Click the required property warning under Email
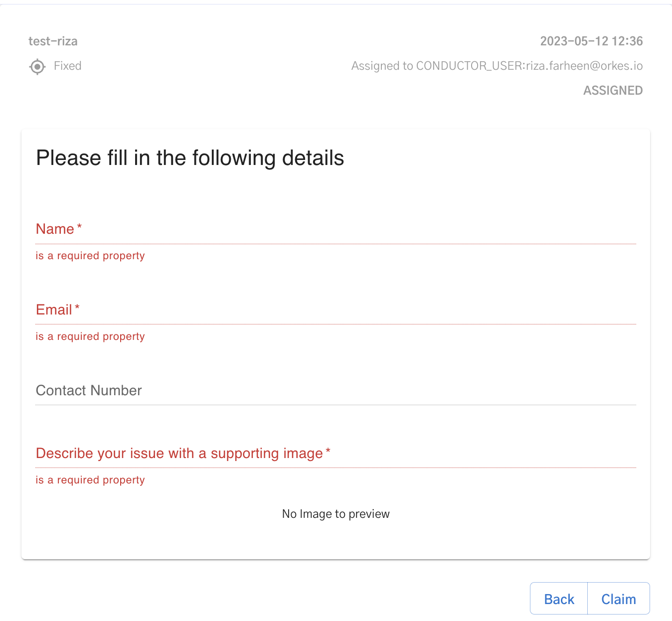The image size is (672, 621). point(90,336)
